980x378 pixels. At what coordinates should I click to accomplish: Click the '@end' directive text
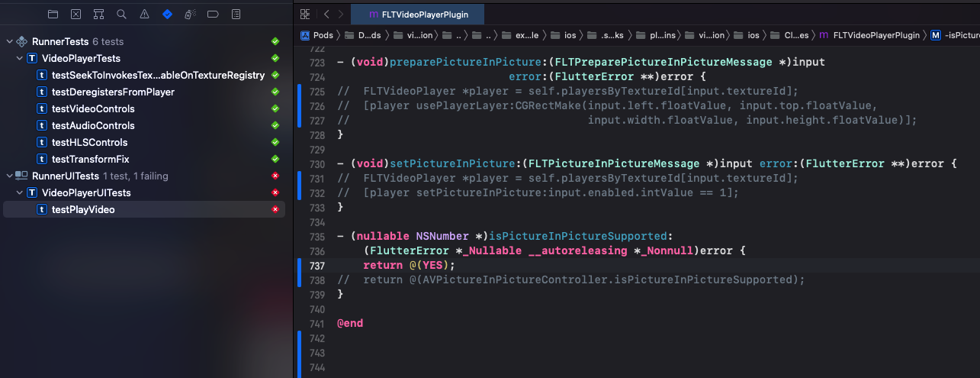point(350,324)
